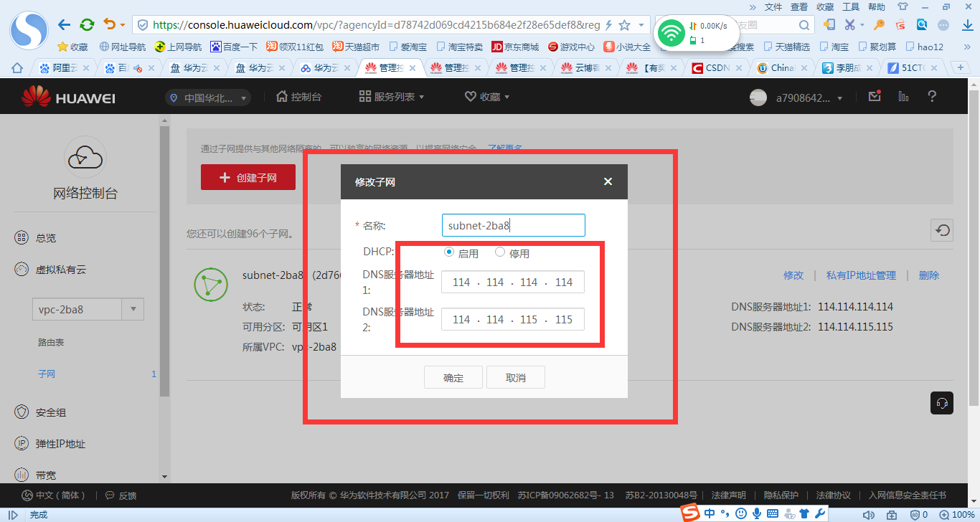Click the help question mark icon
Screen dimensions: 980x522
pyautogui.click(x=932, y=96)
